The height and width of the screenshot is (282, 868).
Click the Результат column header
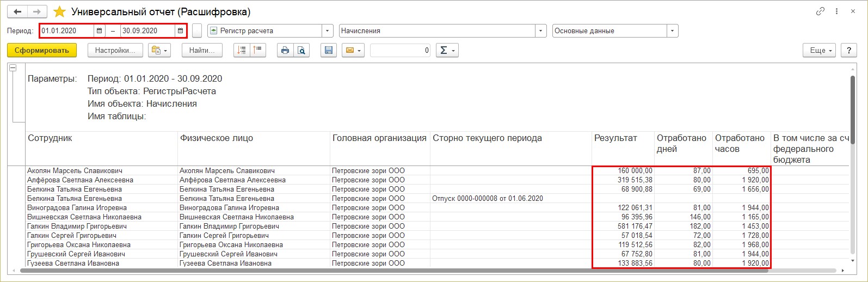click(623, 149)
